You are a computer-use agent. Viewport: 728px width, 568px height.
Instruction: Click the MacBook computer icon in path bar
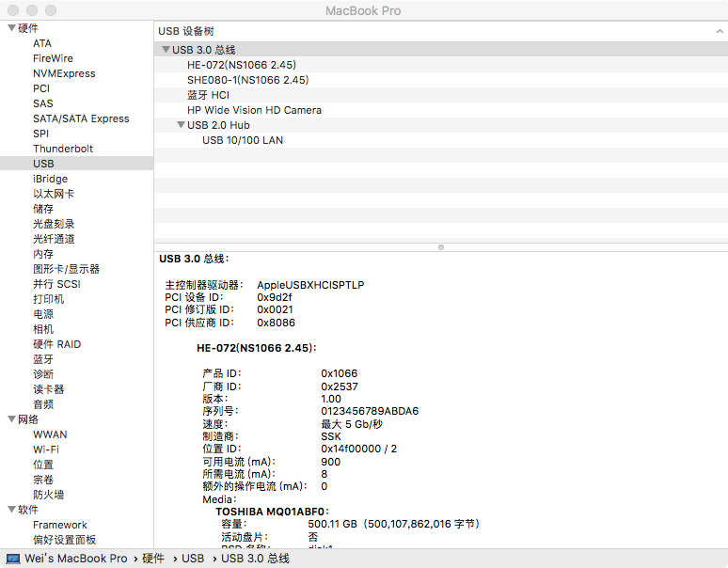coord(13,558)
